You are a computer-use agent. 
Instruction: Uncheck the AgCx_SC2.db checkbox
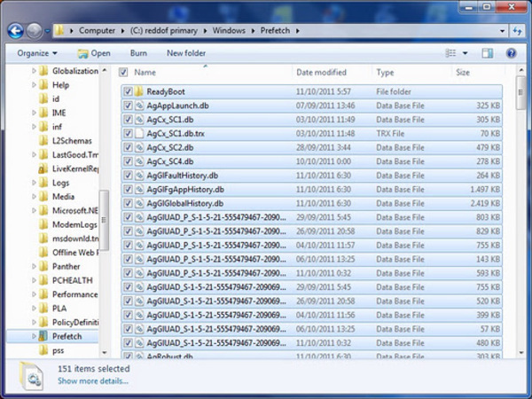[128, 147]
